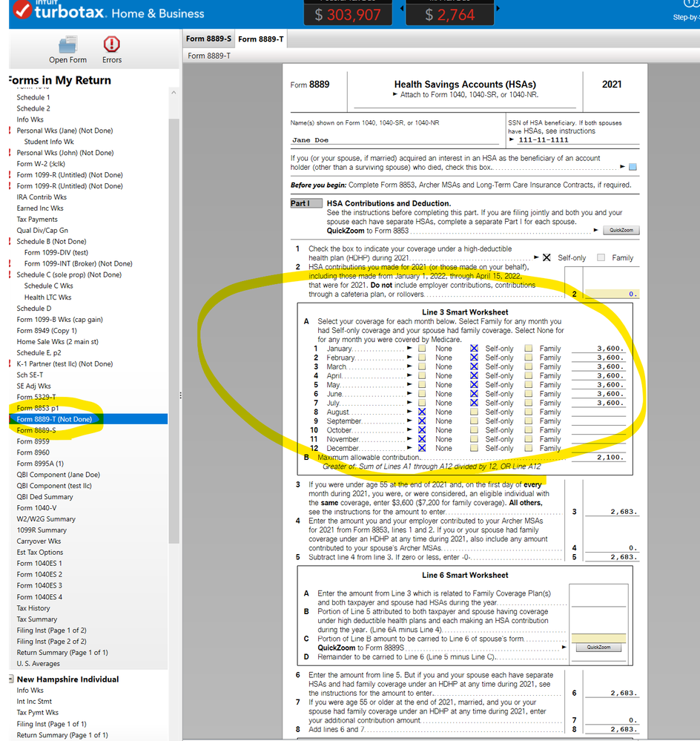Select Form W-2 in forms list
The image size is (700, 741).
pyautogui.click(x=41, y=163)
